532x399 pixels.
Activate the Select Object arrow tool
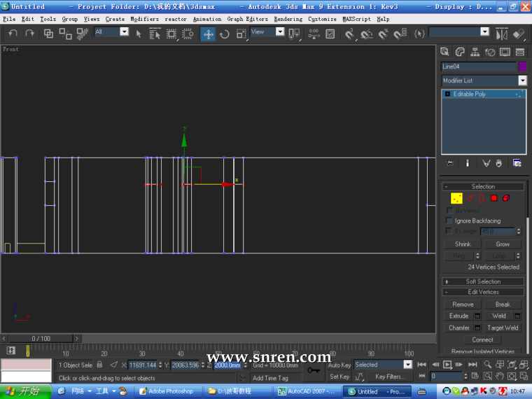pos(139,34)
